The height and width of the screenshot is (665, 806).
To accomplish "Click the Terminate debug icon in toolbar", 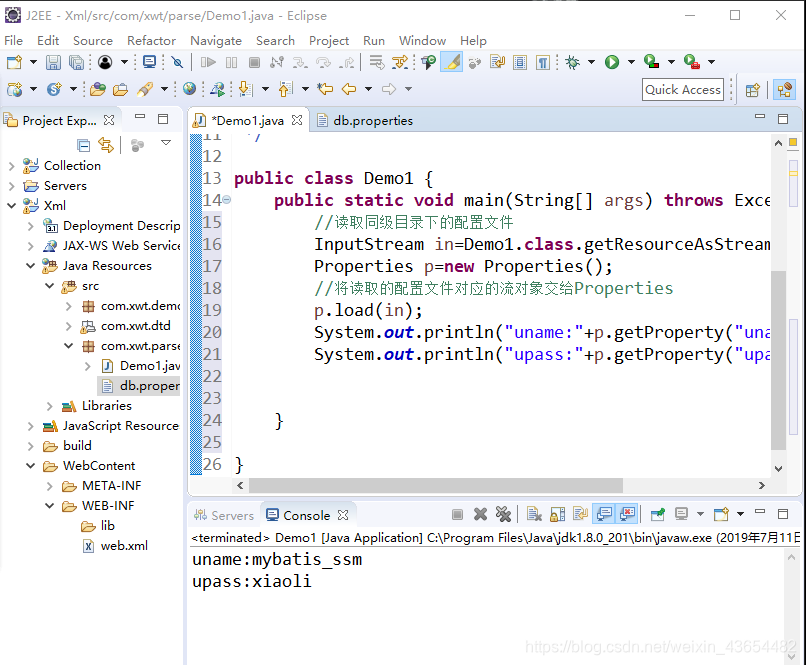I will 254,62.
